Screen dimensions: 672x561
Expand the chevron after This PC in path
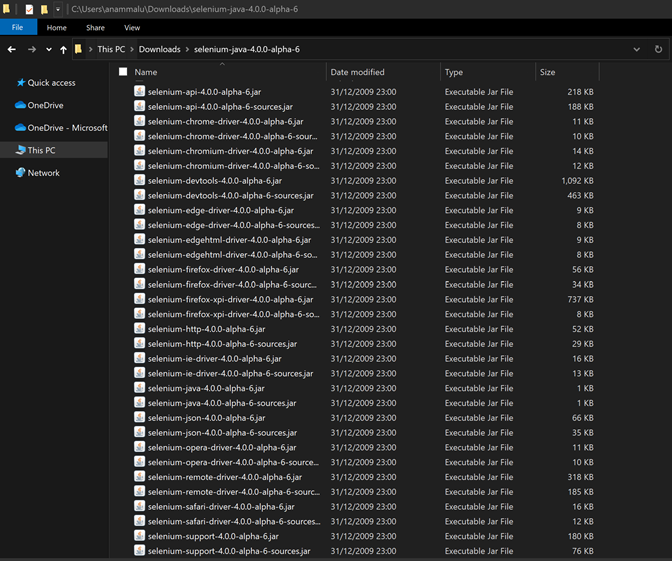132,49
